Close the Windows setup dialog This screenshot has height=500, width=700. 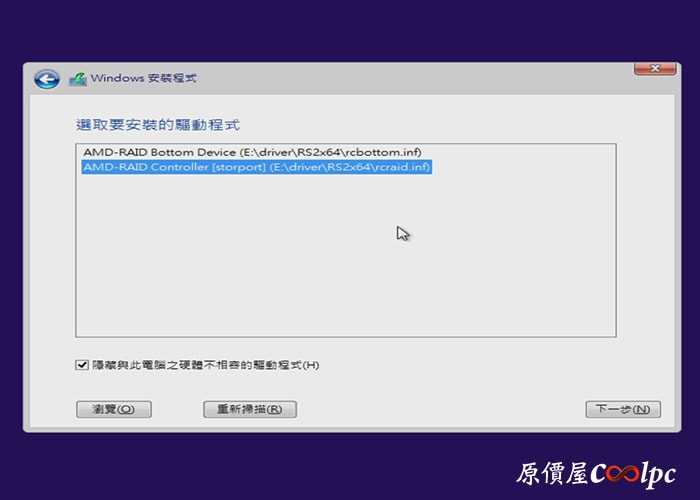(655, 69)
